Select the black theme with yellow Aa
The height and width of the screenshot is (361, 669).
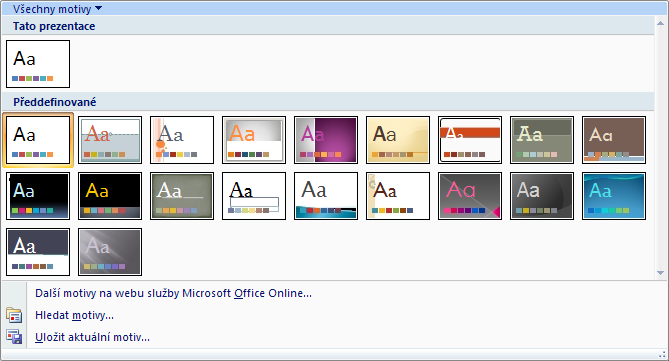(110, 196)
